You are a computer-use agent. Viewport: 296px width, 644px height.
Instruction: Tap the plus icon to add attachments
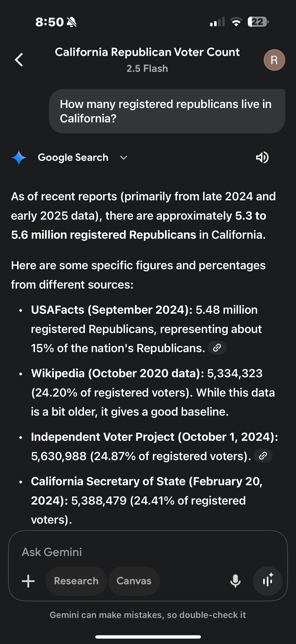coord(28,581)
